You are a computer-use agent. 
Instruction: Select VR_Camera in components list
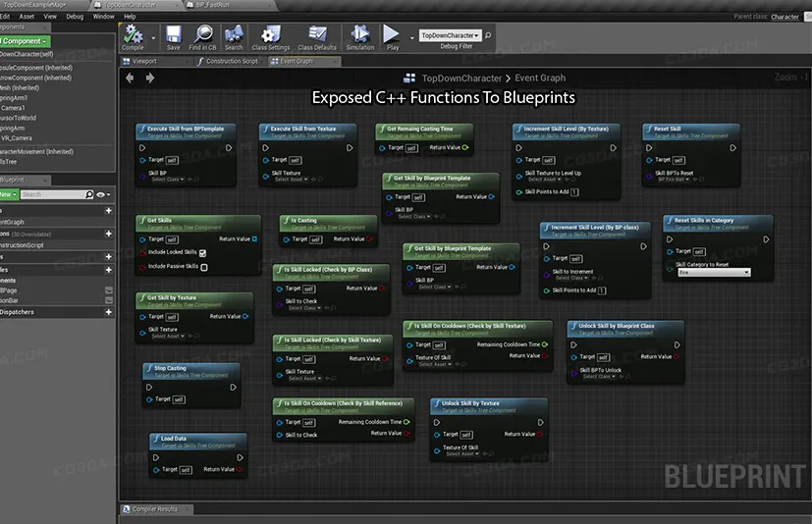point(16,138)
